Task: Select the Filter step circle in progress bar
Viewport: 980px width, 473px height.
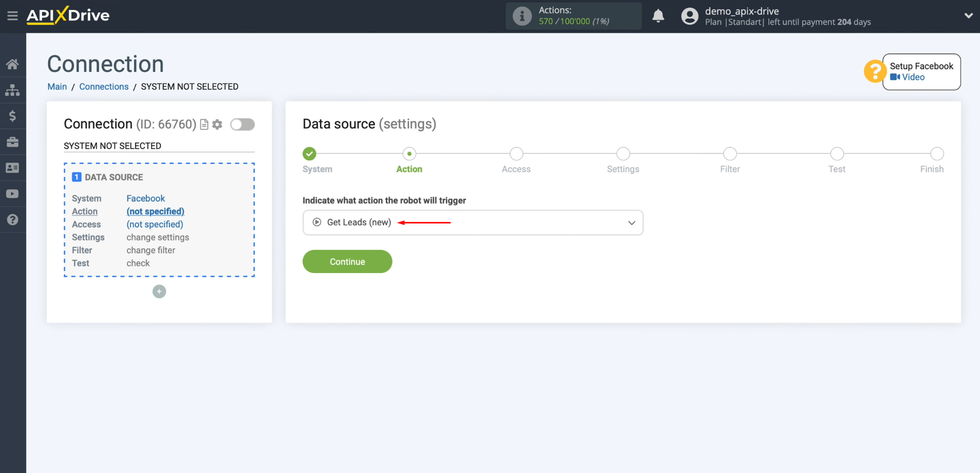Action: click(x=729, y=153)
